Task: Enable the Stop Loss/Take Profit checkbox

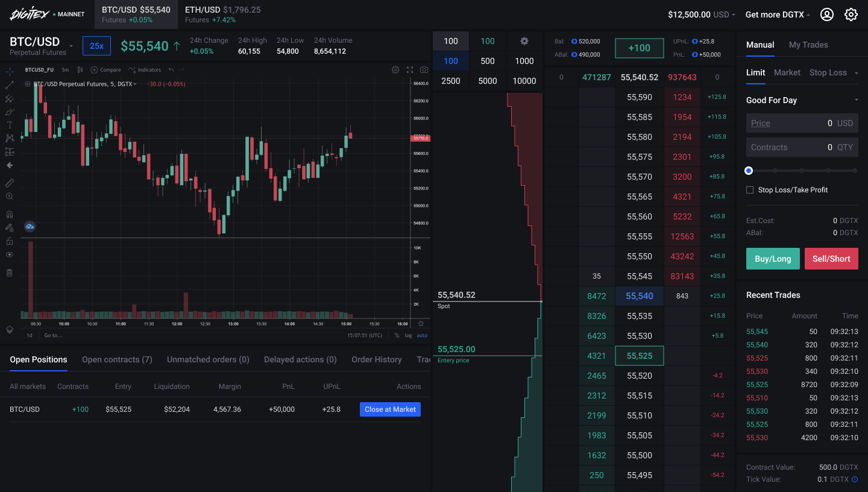Action: (750, 189)
